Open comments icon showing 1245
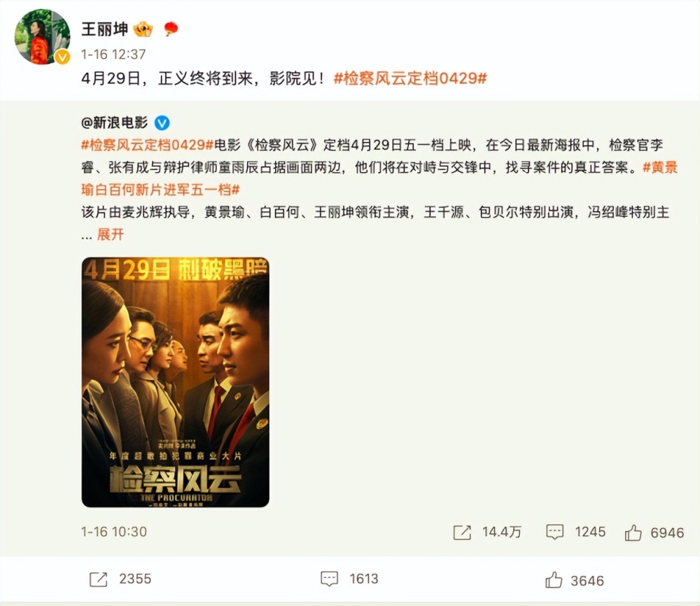 point(555,532)
